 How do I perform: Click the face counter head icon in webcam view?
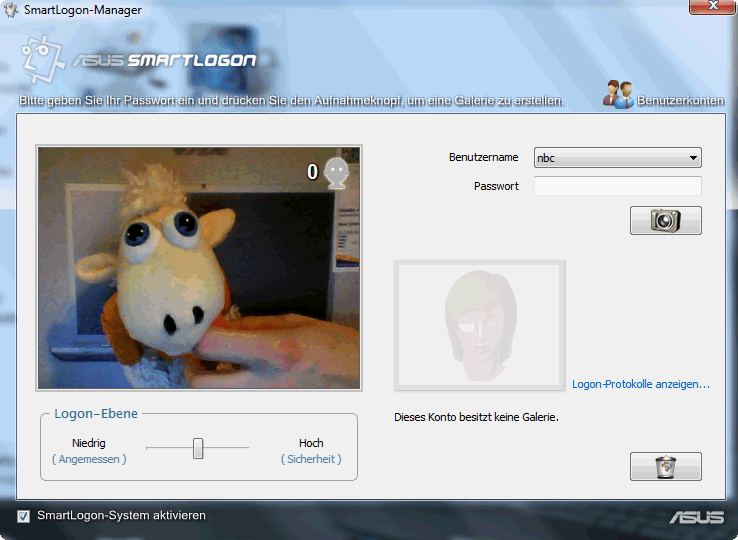pyautogui.click(x=337, y=173)
